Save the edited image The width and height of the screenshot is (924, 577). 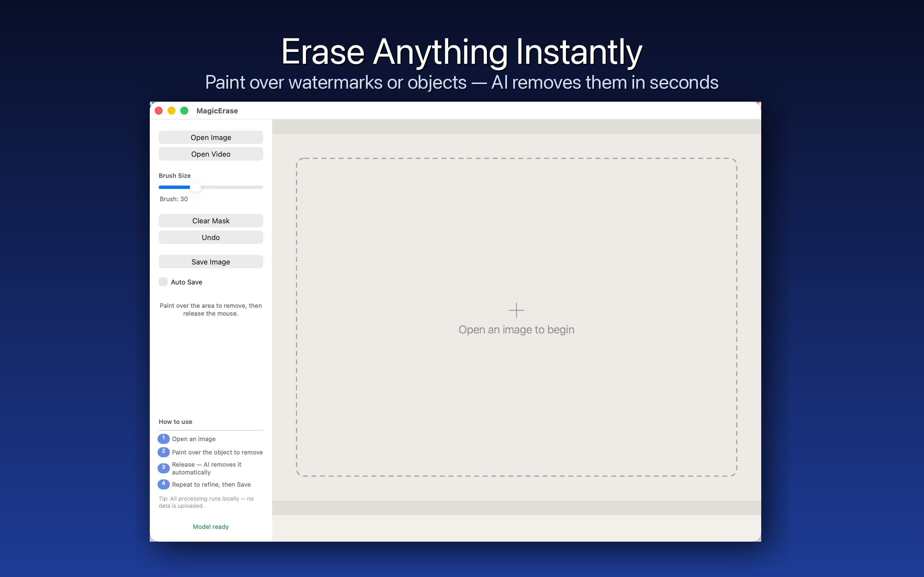click(210, 261)
